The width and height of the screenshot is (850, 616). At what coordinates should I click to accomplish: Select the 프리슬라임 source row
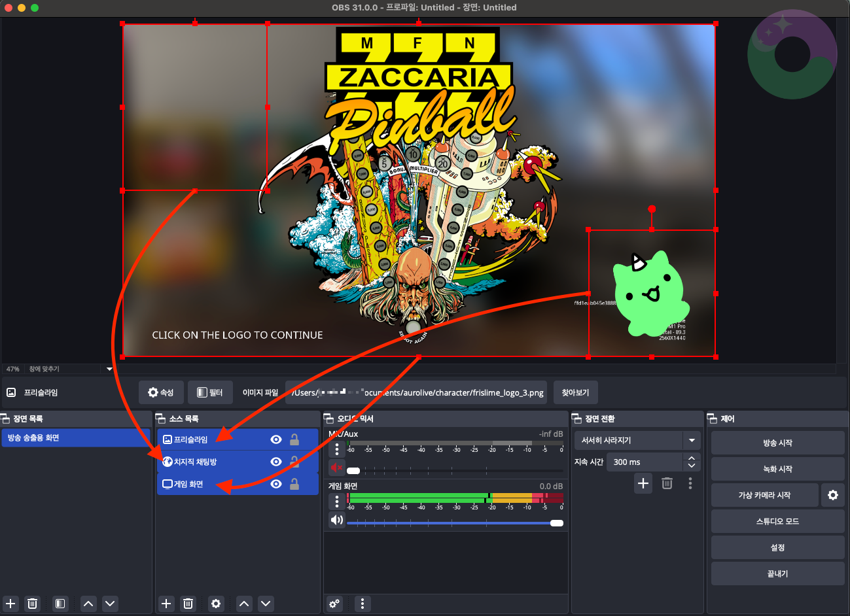click(238, 439)
